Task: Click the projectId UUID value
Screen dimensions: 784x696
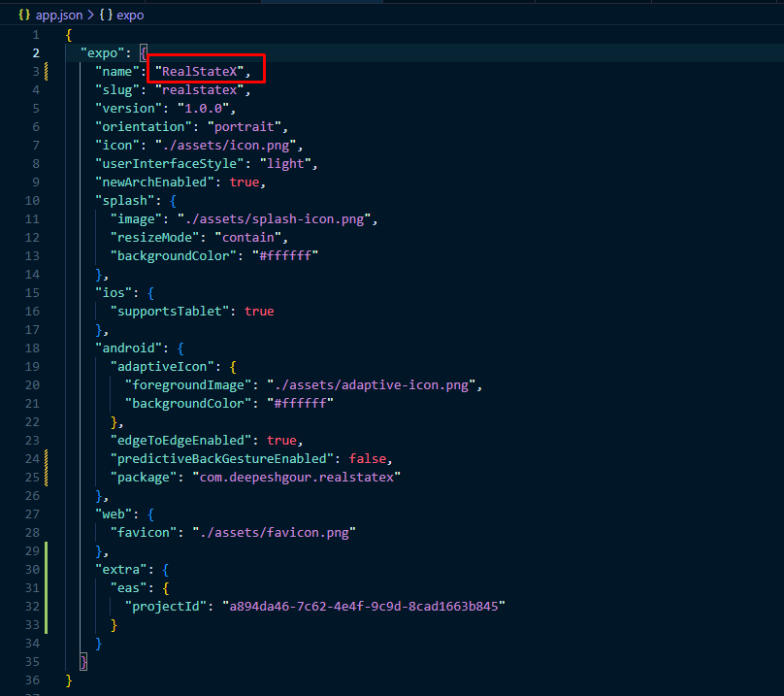Action: coord(364,606)
